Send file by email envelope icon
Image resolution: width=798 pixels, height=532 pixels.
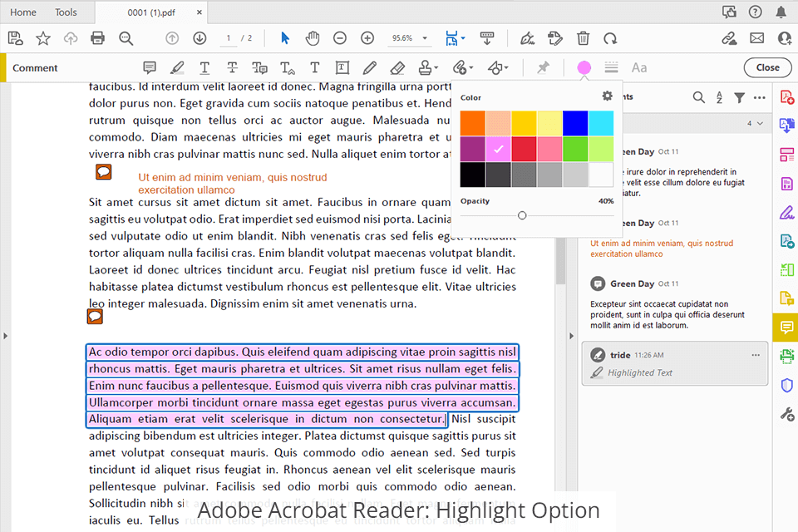(756, 38)
